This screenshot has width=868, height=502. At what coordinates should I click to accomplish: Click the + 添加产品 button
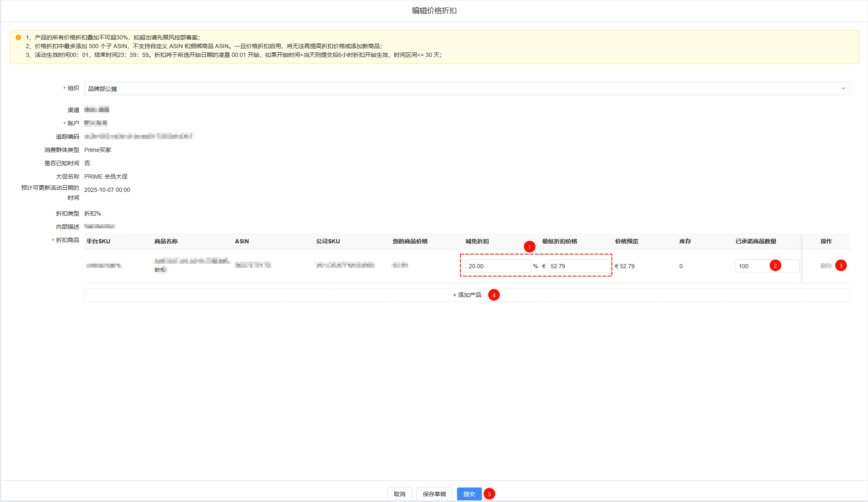click(x=467, y=295)
